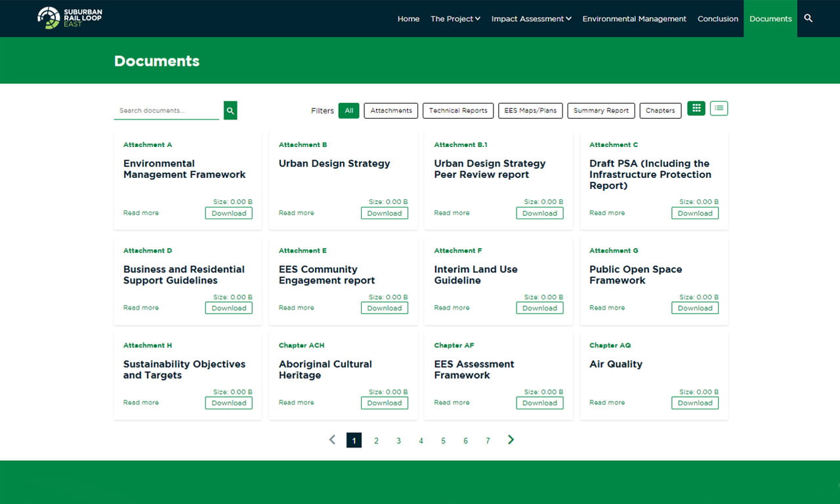Read more about Air Quality
This screenshot has height=504, width=840.
[607, 402]
